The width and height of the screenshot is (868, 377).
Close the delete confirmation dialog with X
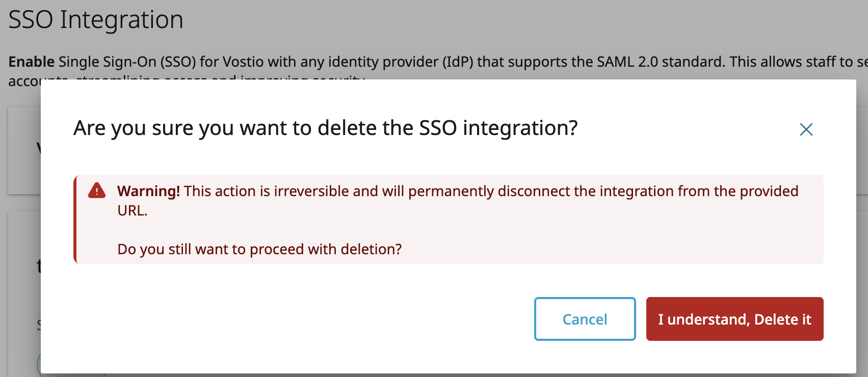coord(806,129)
